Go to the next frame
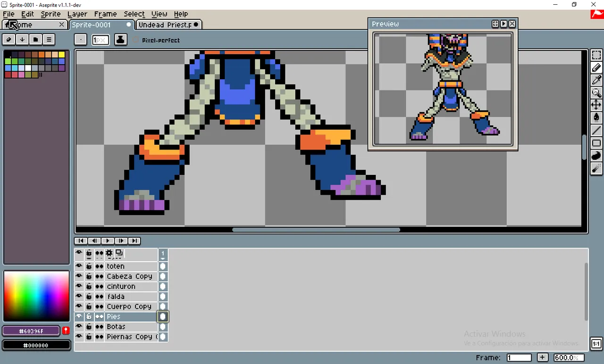604x364 pixels. point(121,241)
